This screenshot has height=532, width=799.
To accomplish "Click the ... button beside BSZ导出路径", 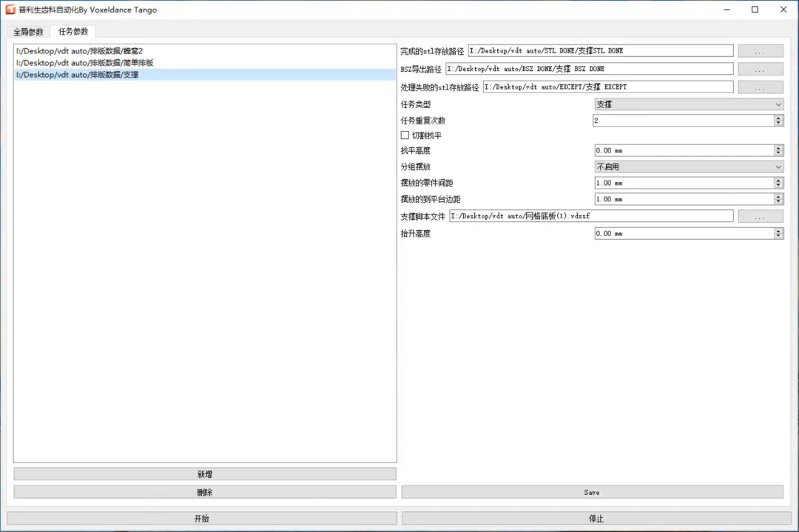I will (760, 69).
